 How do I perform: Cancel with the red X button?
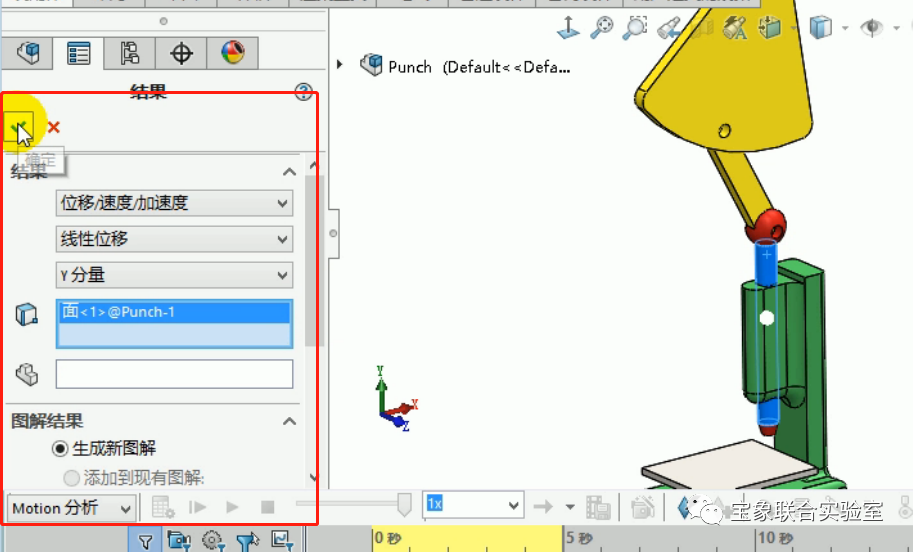(54, 127)
